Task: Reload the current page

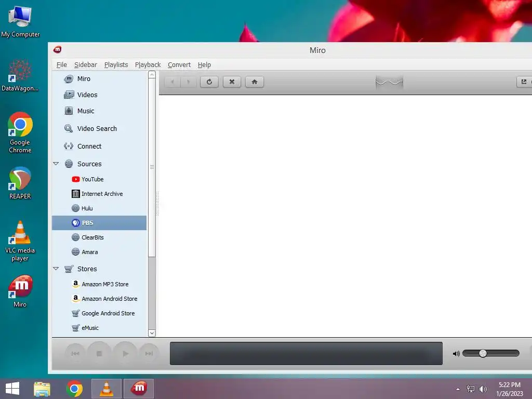Action: click(x=209, y=82)
